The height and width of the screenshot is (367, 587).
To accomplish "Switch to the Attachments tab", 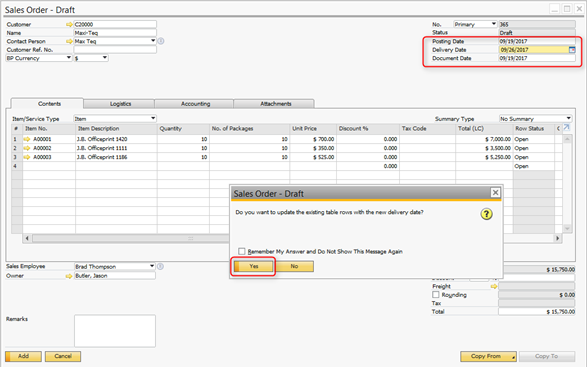I will [x=276, y=104].
